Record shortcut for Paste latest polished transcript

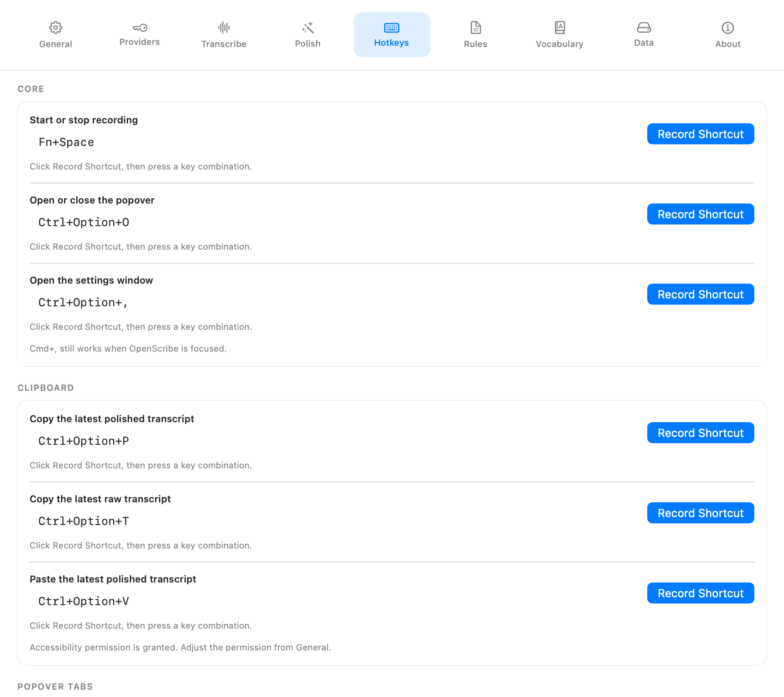tap(701, 593)
